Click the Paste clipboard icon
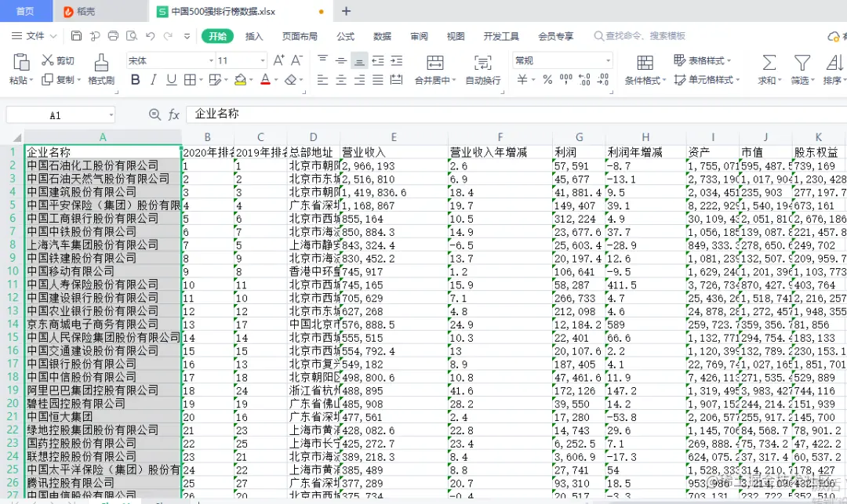 tap(21, 62)
